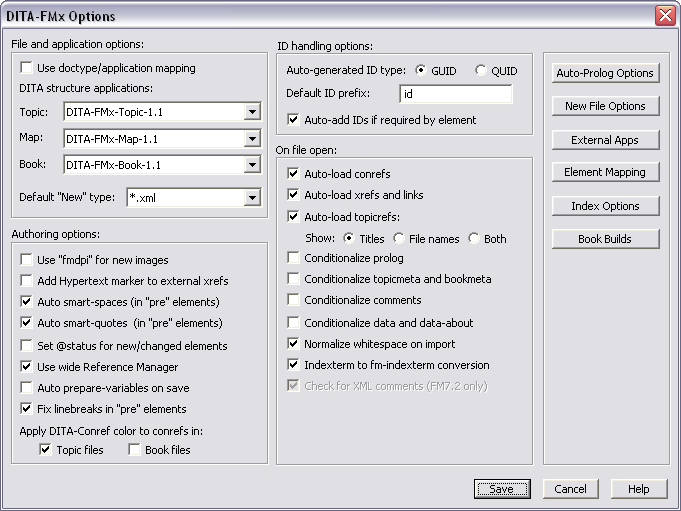Click the Map combo box value DITA-FMx-Map-1.1
The image size is (681, 511).
(x=112, y=139)
